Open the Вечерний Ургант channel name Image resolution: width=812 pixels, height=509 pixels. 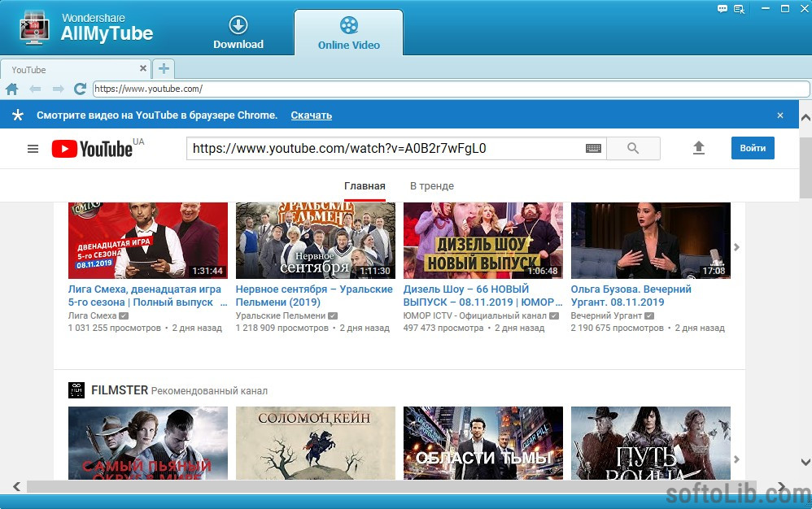606,315
